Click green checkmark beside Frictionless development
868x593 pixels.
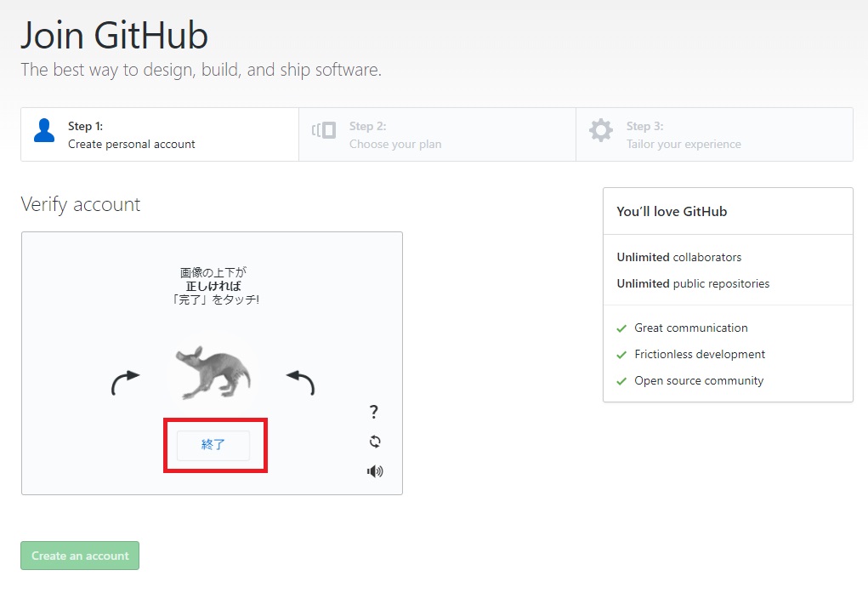(621, 355)
